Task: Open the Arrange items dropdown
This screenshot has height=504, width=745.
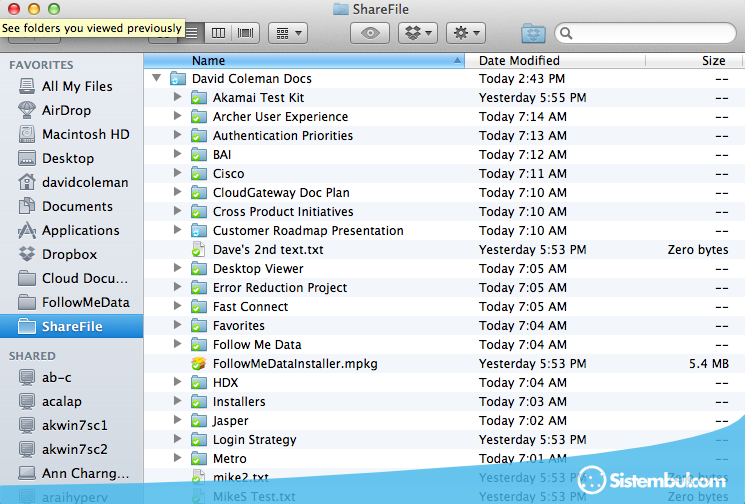Action: click(288, 33)
